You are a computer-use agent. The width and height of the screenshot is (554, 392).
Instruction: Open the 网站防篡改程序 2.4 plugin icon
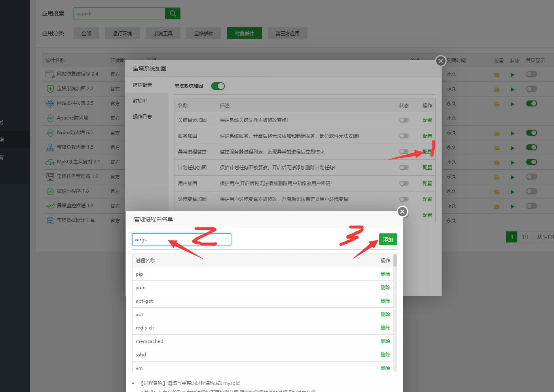click(50, 74)
